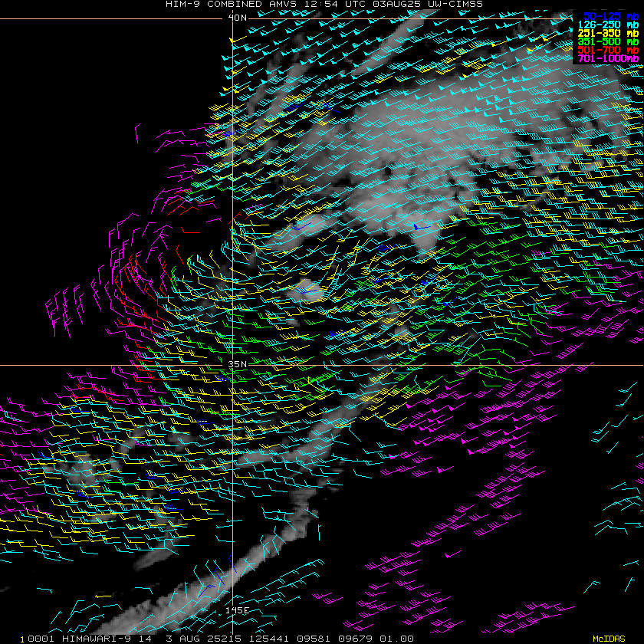Click where 35N line crosses 145E line
Image resolution: width=644 pixels, height=644 pixels.
click(232, 365)
